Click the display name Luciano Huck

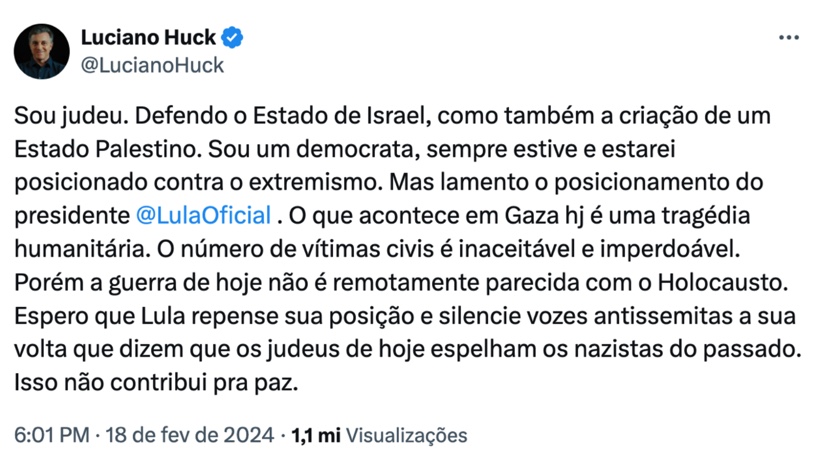(148, 39)
